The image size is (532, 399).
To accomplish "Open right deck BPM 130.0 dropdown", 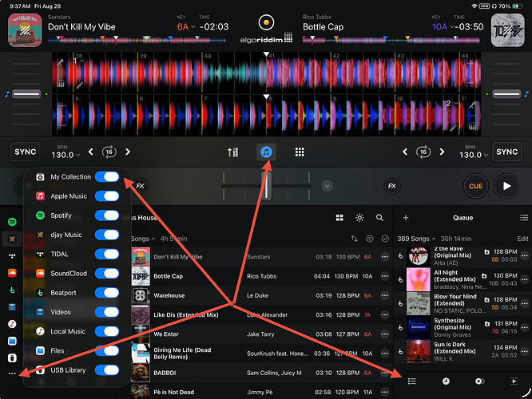I will [474, 155].
